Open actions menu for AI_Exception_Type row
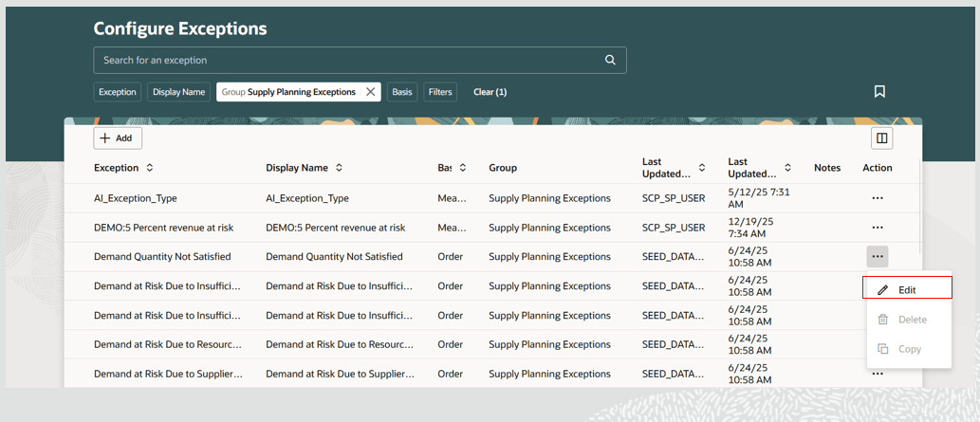The height and width of the screenshot is (422, 980). coord(877,198)
